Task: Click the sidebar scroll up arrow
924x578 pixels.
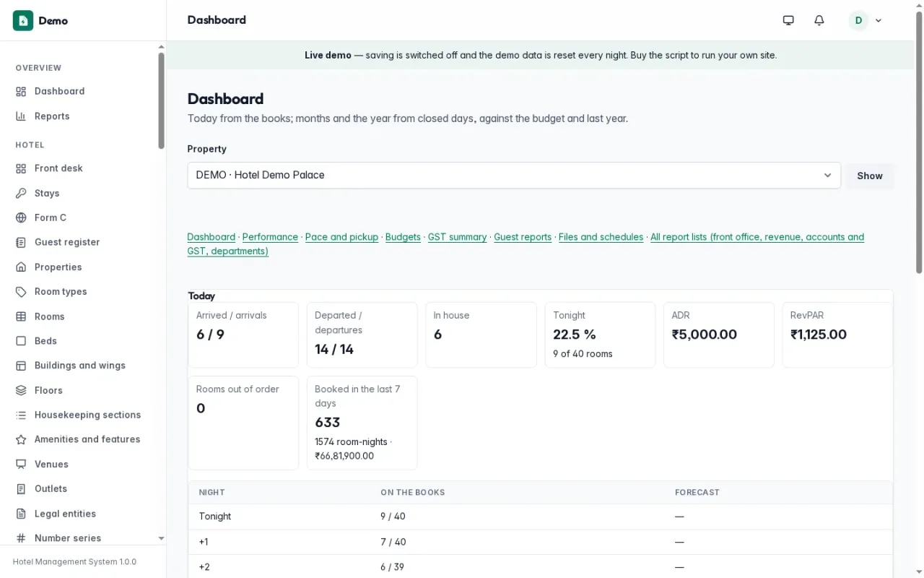Action: point(162,47)
